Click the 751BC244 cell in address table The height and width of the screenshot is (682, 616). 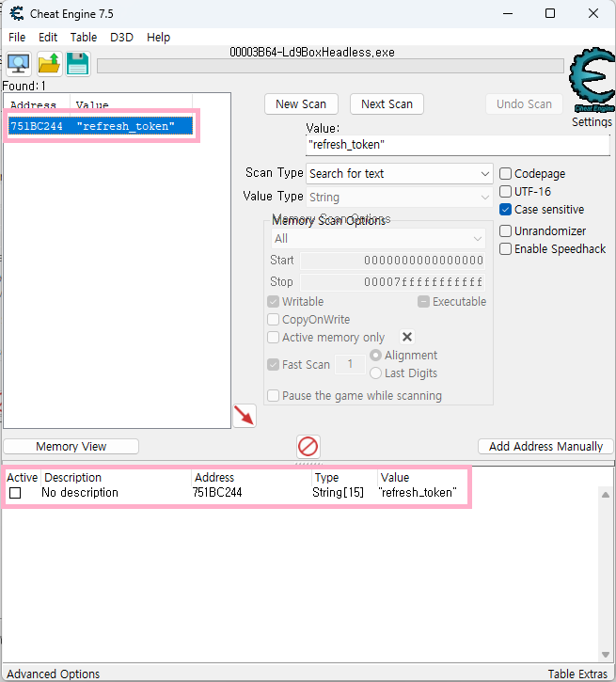pos(217,492)
